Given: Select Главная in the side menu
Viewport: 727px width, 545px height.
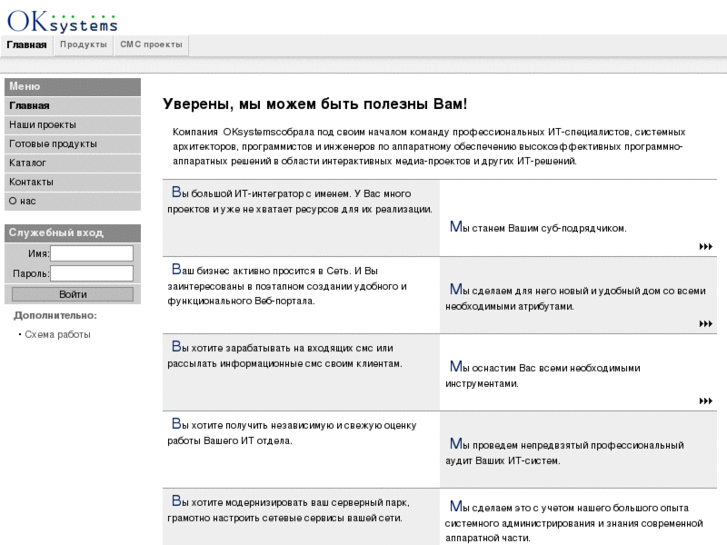Looking at the screenshot, I should pyautogui.click(x=73, y=106).
